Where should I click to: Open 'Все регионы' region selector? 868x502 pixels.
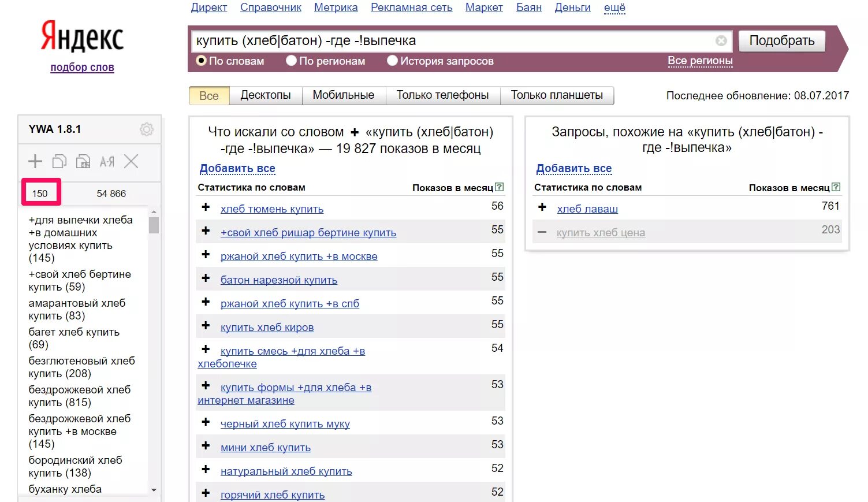tap(700, 61)
